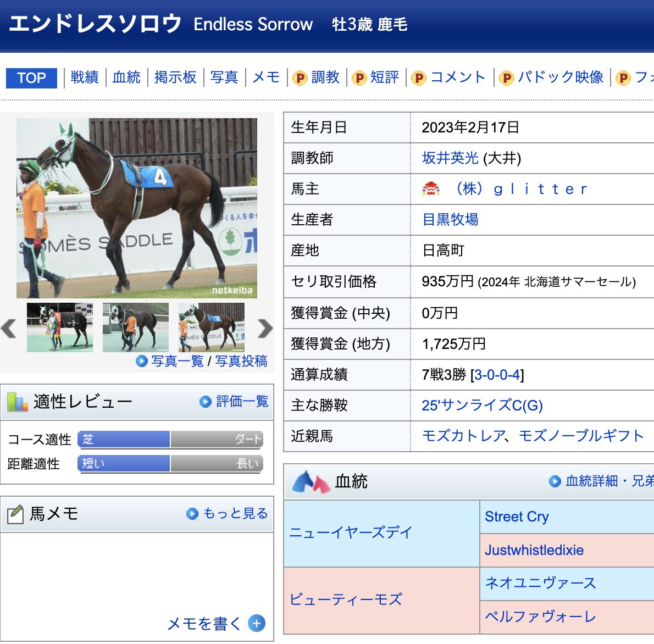Open relative モズカトレア page
Screen dimensions: 654x644
(464, 436)
